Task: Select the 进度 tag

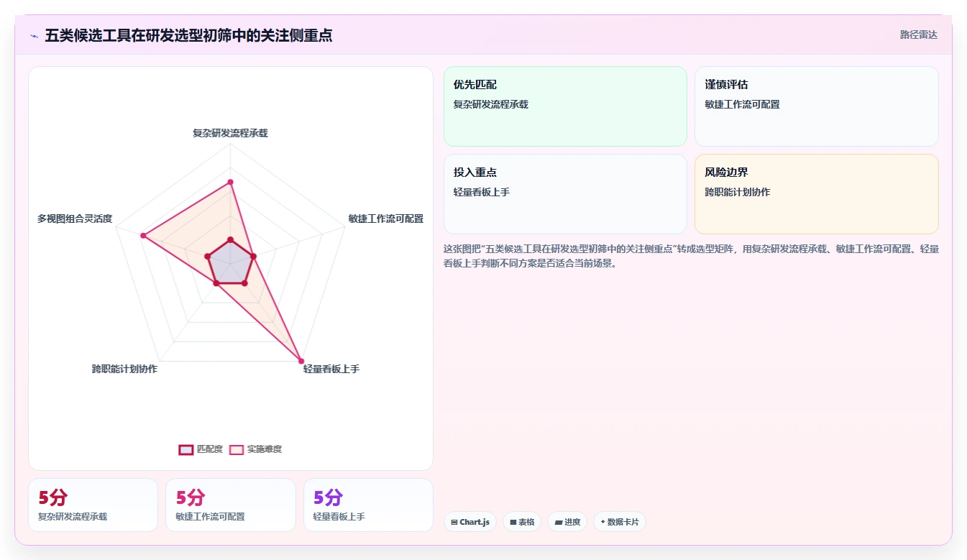Action: click(567, 522)
